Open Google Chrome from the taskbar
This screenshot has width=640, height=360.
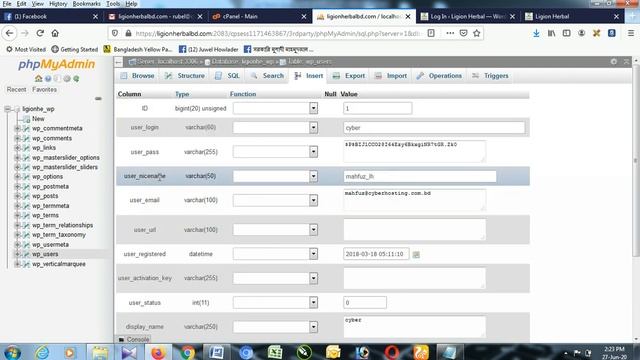point(187,353)
